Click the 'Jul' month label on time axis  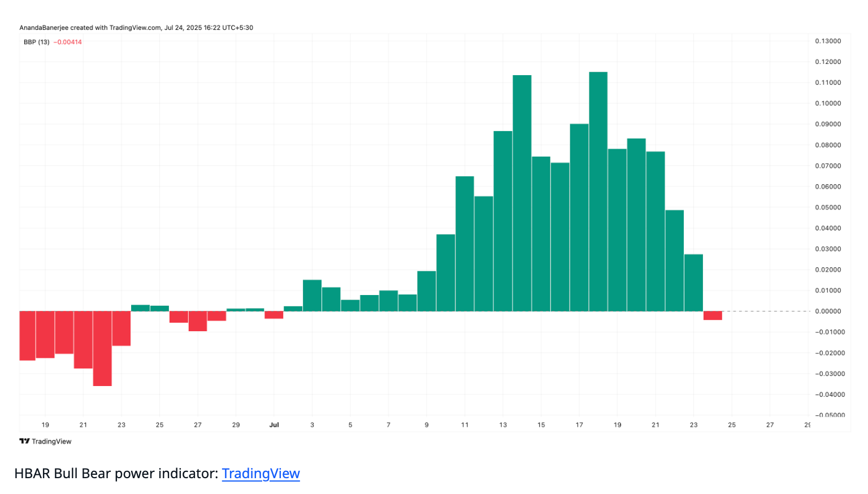click(x=274, y=425)
